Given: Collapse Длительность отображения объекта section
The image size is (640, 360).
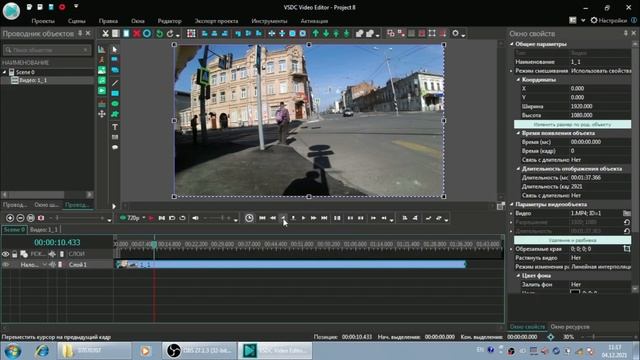Looking at the screenshot, I should 518,169.
